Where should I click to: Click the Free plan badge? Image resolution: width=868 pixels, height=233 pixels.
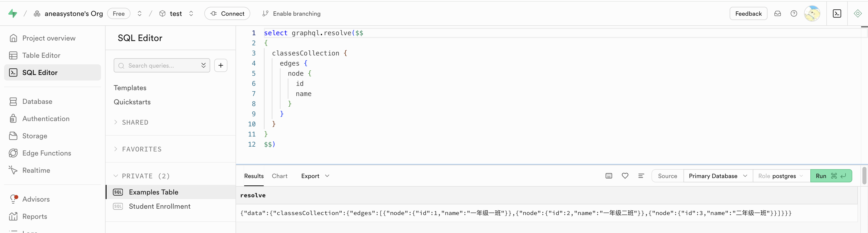coord(119,13)
